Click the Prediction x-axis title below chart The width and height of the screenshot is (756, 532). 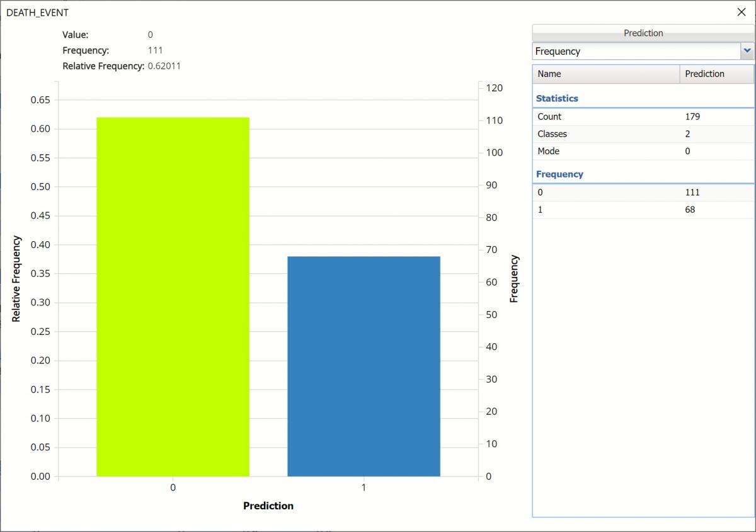(268, 506)
